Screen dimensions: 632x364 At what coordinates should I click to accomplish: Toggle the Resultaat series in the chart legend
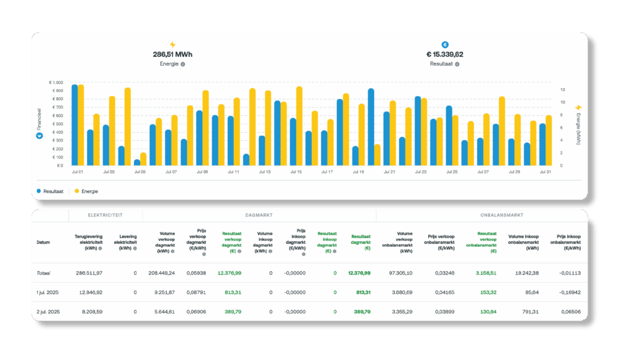pyautogui.click(x=51, y=191)
